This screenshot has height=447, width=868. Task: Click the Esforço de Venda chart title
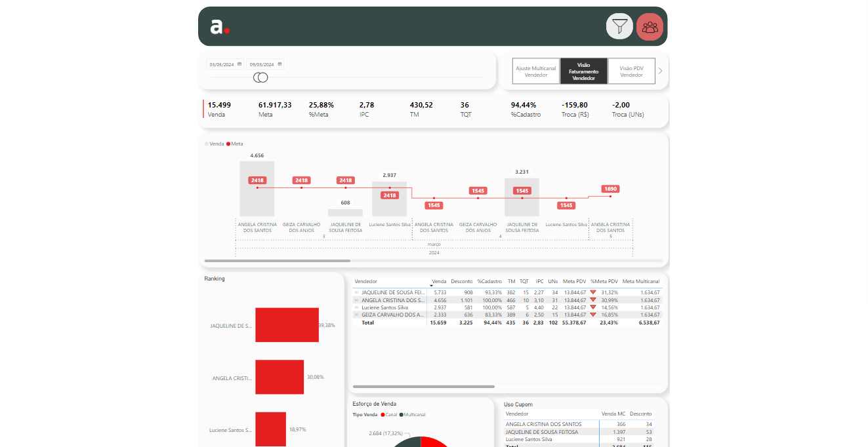[375, 404]
